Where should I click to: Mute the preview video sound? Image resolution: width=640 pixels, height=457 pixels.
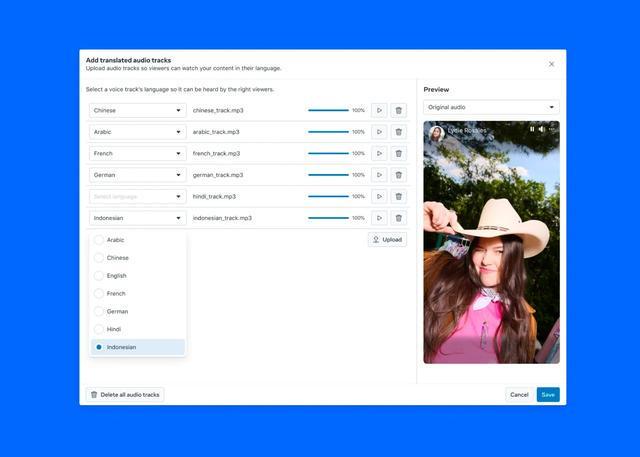(542, 129)
